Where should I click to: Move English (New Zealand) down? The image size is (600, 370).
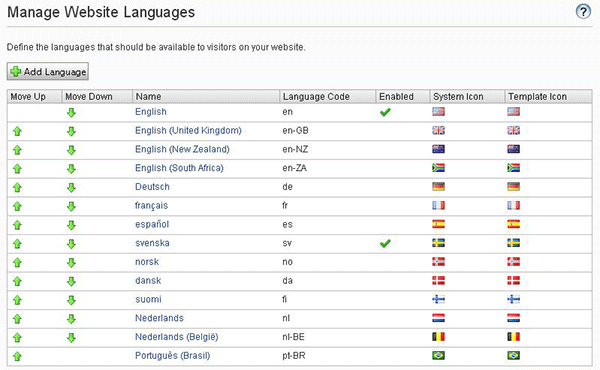coord(71,150)
